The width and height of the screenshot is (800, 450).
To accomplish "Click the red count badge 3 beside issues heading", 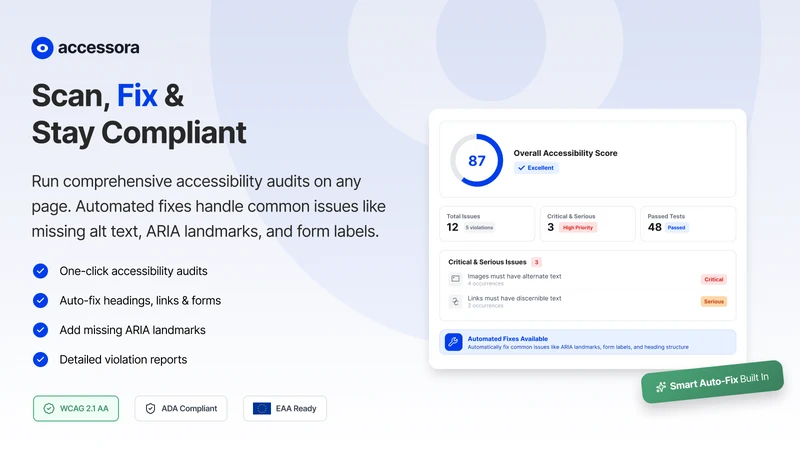I will point(536,262).
